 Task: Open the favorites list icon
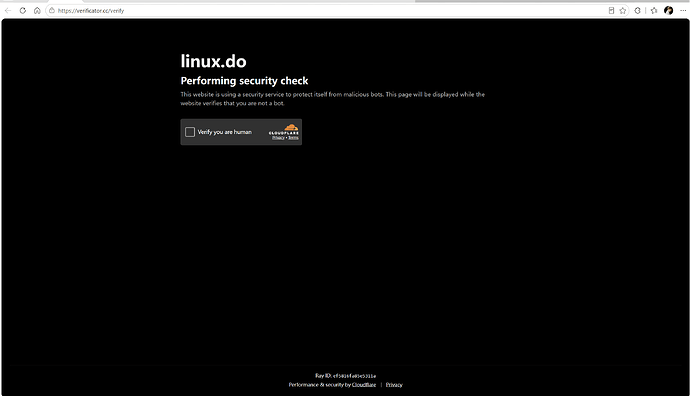click(654, 11)
